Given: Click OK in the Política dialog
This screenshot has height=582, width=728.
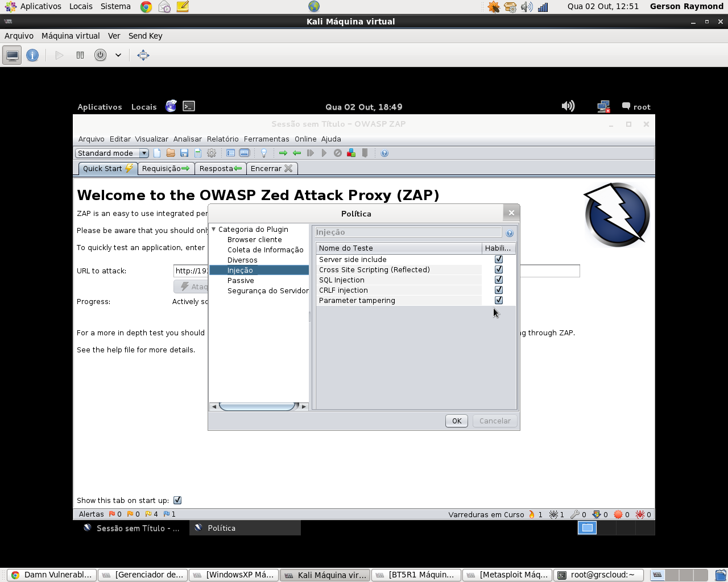Looking at the screenshot, I should 457,421.
